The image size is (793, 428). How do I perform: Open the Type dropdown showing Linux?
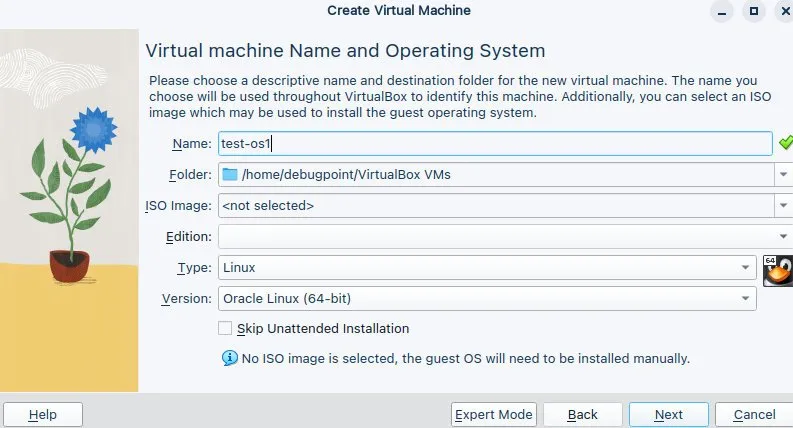pos(487,268)
